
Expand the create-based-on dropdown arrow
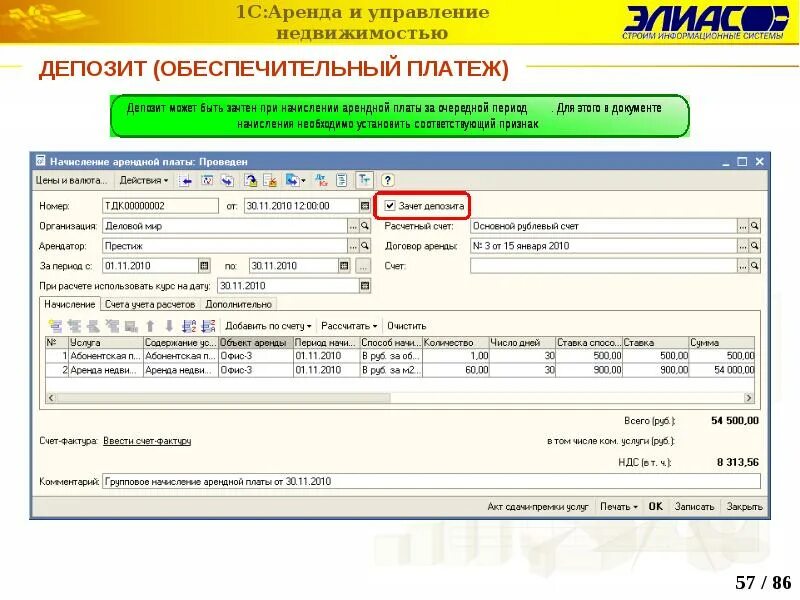(x=303, y=181)
